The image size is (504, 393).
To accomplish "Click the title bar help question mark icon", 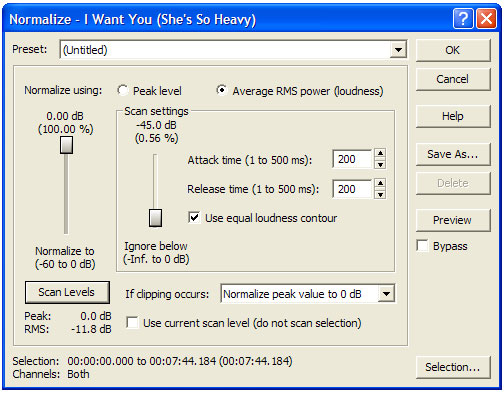I will click(463, 19).
